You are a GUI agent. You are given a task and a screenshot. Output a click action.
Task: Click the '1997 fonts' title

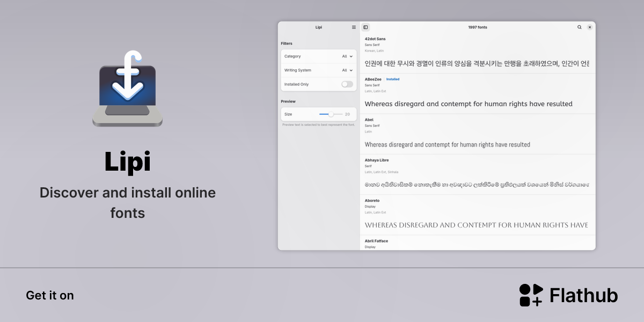pos(478,27)
